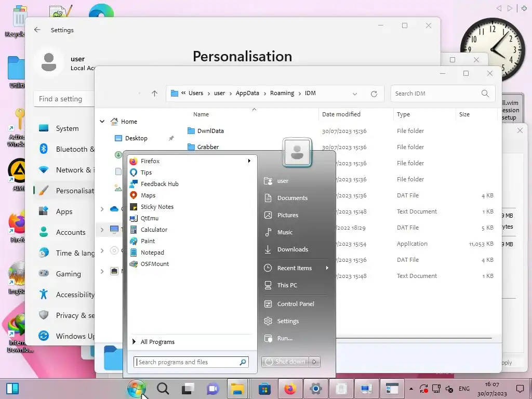532x399 pixels.
Task: Click the Windows start orb on taskbar
Action: tap(137, 389)
